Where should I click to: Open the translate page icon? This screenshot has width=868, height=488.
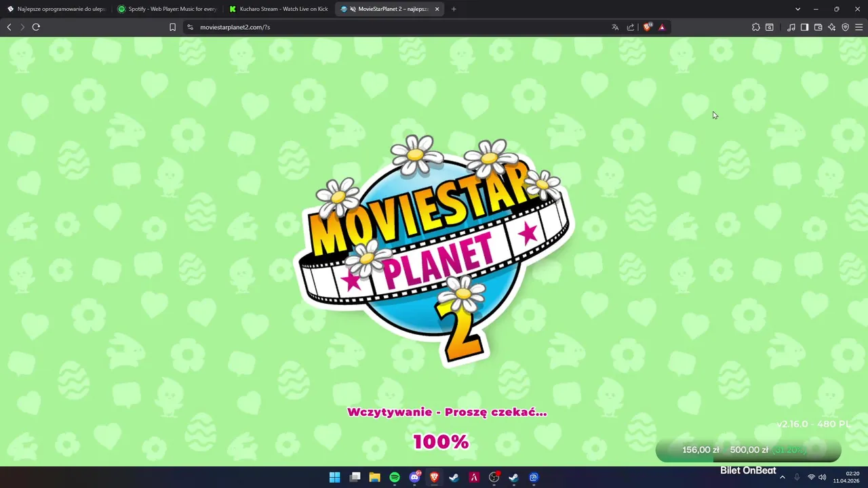click(x=615, y=27)
